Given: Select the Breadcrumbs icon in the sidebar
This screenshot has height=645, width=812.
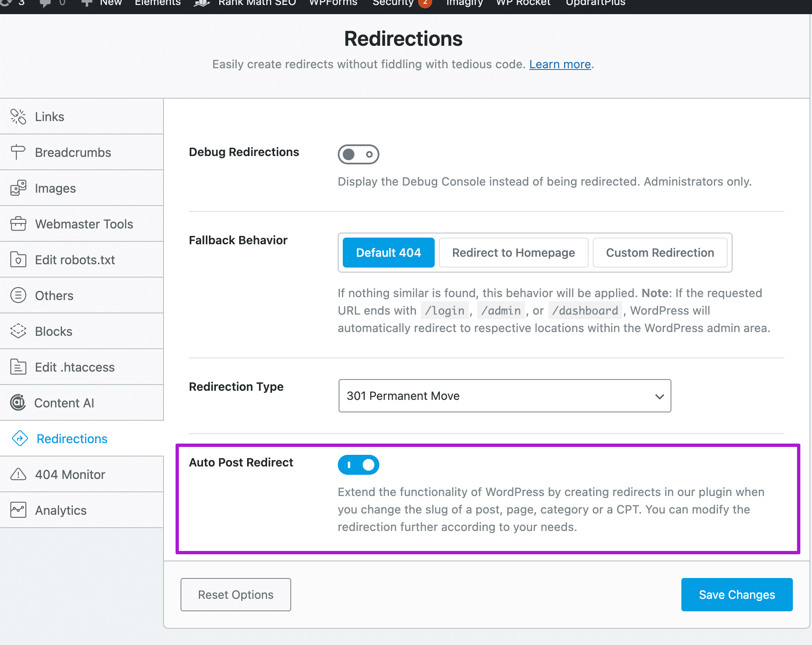Looking at the screenshot, I should (x=18, y=152).
